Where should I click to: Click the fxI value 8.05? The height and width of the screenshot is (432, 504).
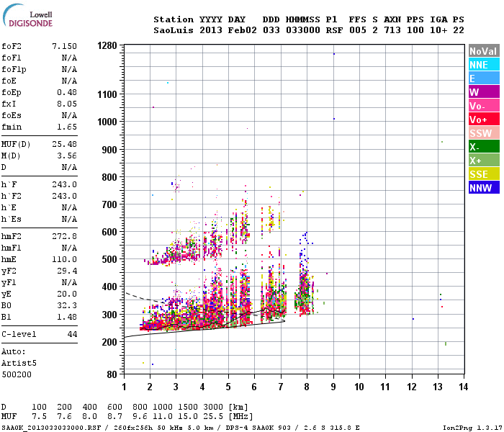pos(67,104)
